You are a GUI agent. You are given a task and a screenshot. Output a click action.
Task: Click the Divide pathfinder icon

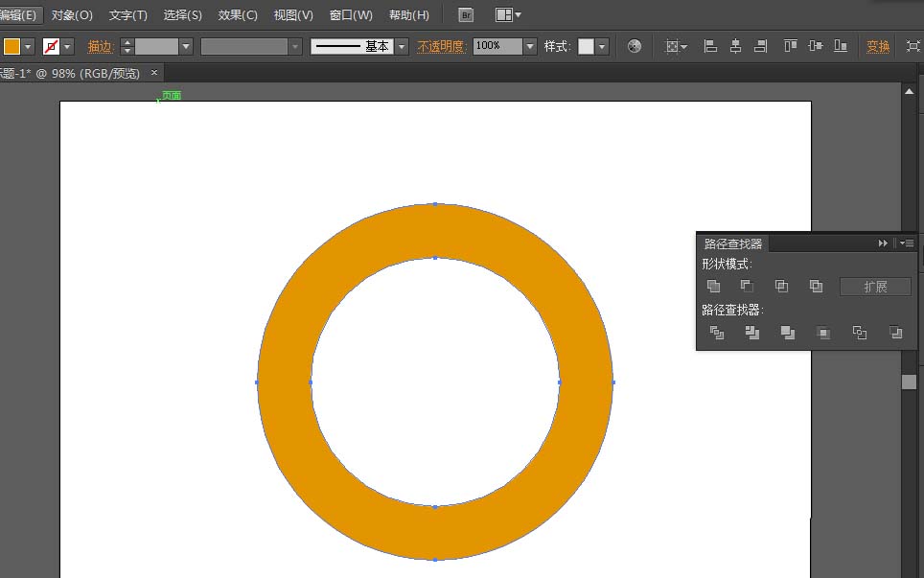point(717,333)
